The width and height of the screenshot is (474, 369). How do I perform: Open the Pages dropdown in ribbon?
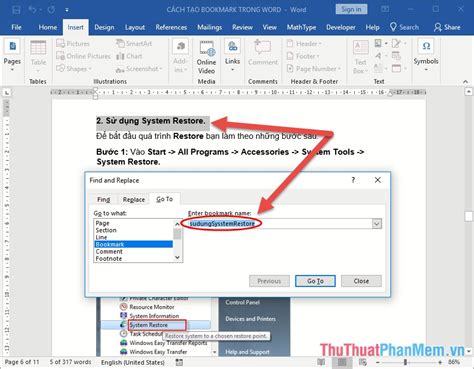click(12, 55)
